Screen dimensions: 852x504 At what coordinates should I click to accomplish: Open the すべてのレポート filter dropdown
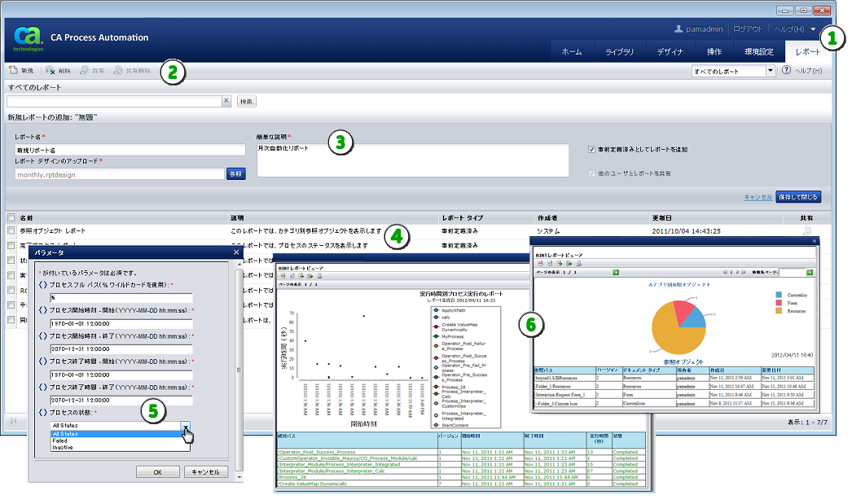771,72
